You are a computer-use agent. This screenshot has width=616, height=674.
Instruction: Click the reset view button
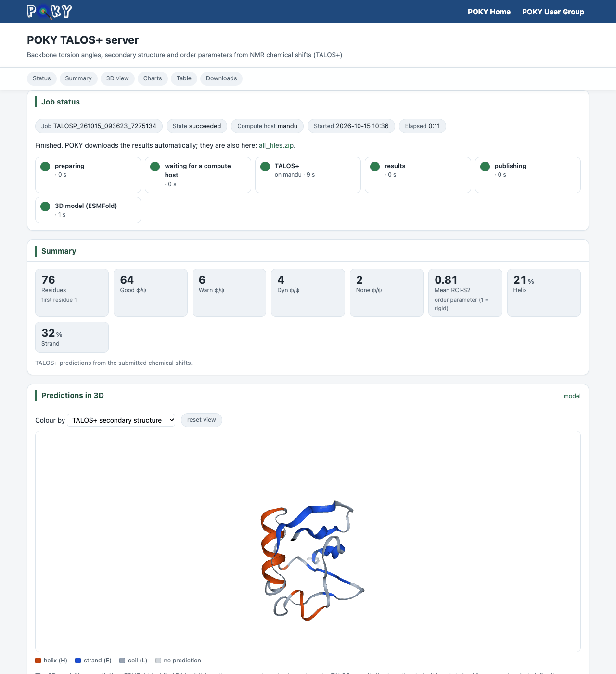coord(202,420)
